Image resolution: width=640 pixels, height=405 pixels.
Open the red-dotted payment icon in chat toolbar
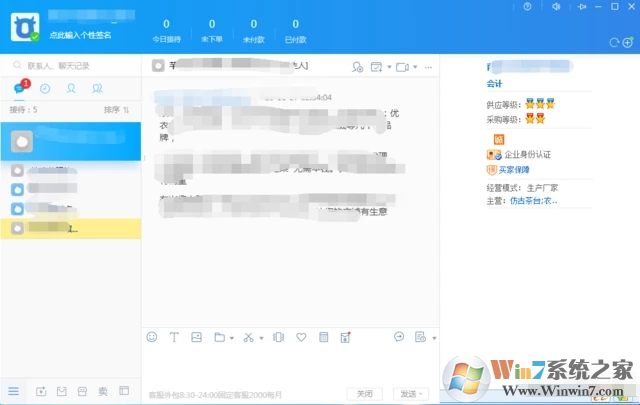345,337
